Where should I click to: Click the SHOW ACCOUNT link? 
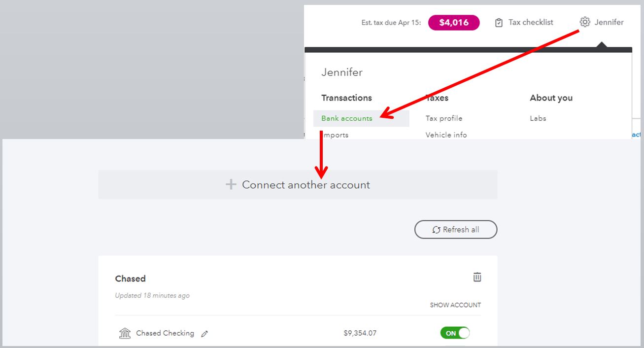click(455, 305)
